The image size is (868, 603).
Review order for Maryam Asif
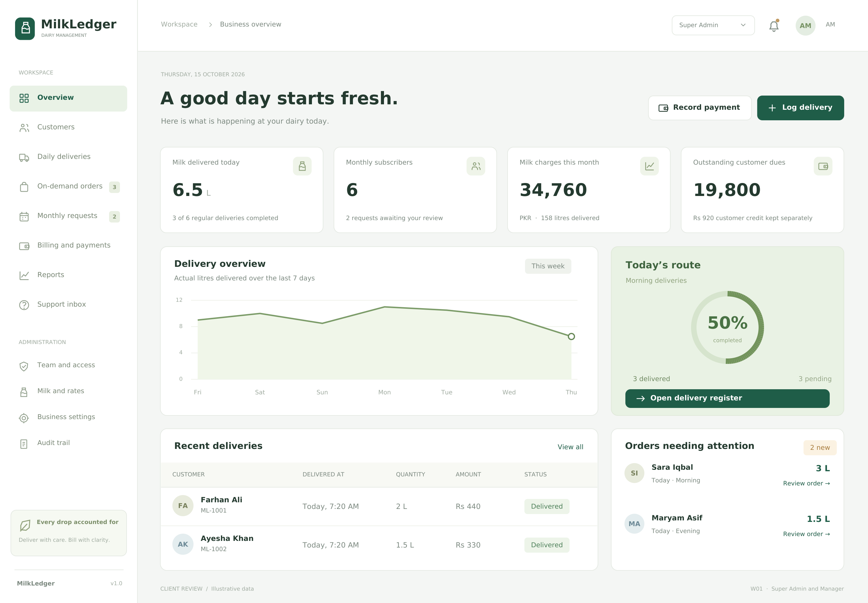point(806,534)
